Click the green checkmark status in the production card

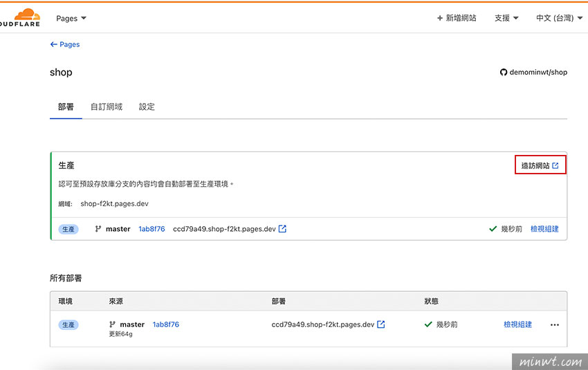(493, 229)
